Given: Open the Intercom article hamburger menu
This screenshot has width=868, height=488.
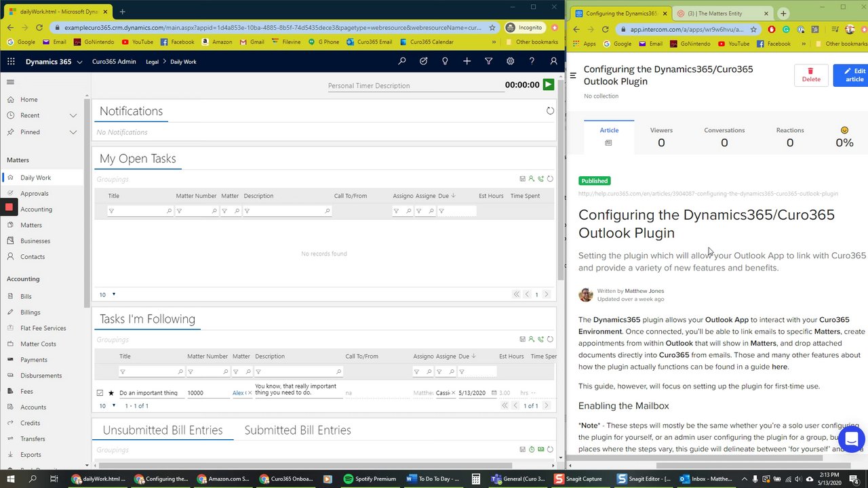Looking at the screenshot, I should coord(573,75).
